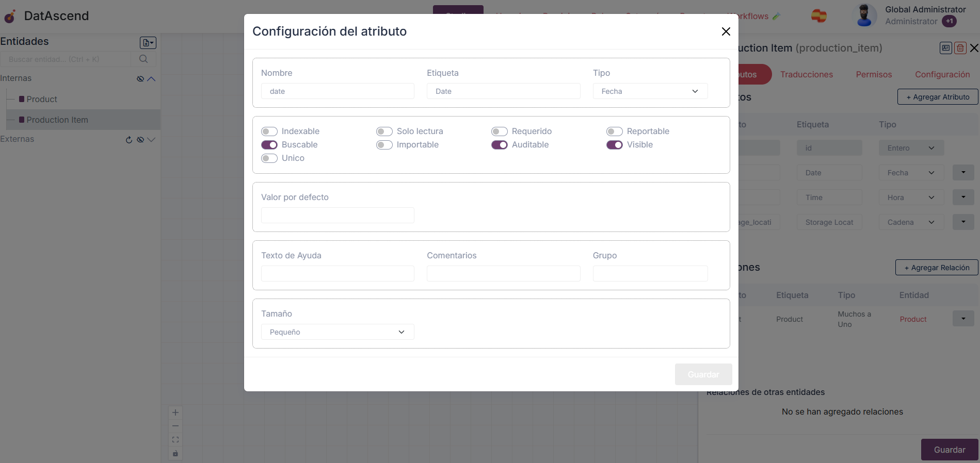The image size is (980, 463).
Task: Click Guardar in the entity side panel
Action: coord(950,450)
